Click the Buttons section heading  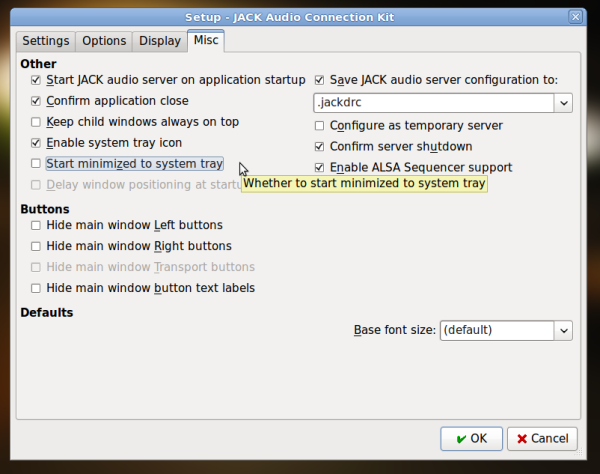[x=45, y=209]
